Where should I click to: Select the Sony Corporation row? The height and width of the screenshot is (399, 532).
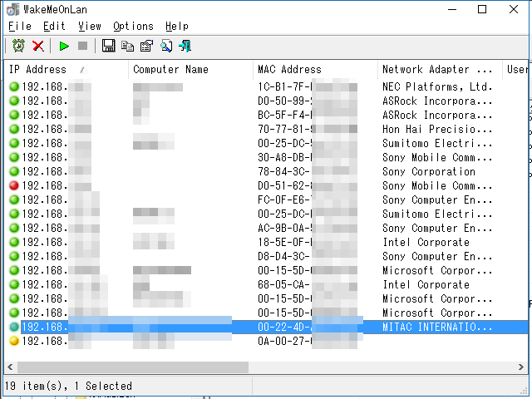point(266,172)
